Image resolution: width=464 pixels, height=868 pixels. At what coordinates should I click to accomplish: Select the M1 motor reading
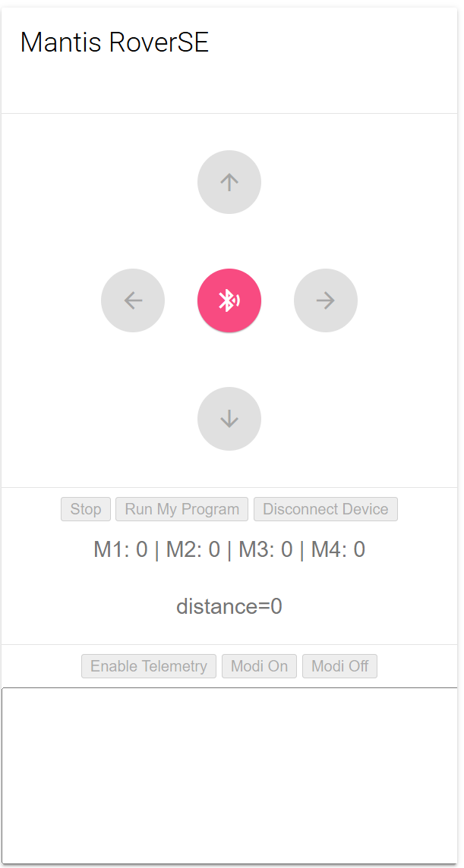pos(120,550)
